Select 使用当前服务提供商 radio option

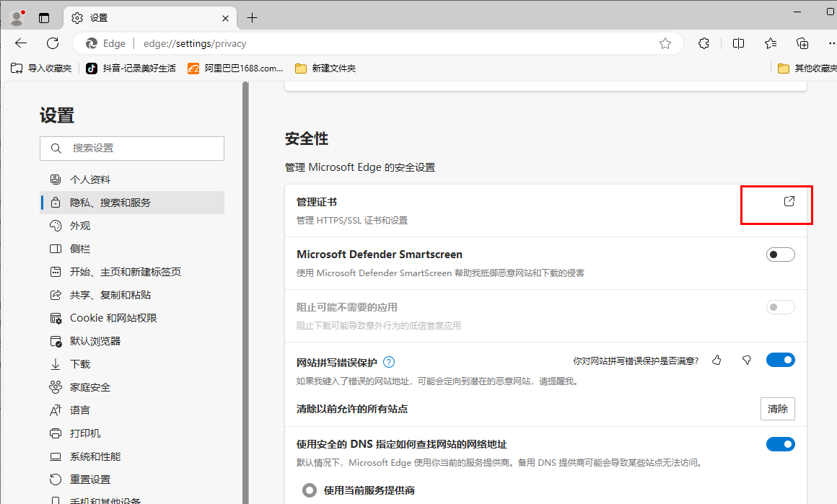310,490
